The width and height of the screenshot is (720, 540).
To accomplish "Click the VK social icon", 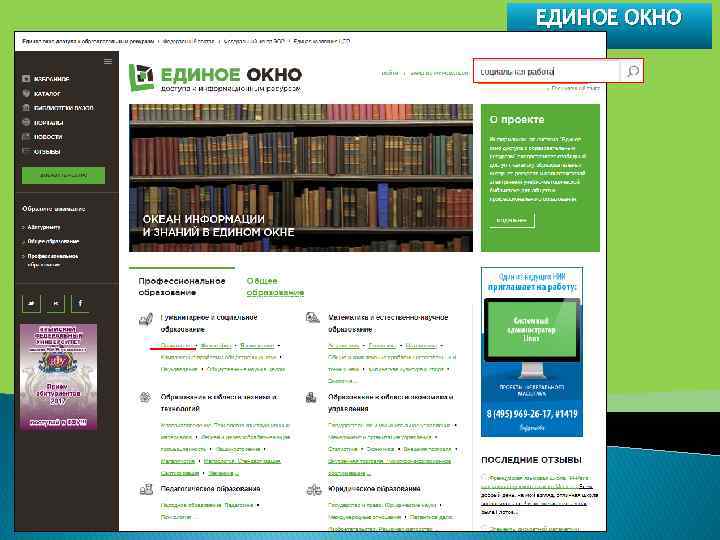I will [56, 304].
